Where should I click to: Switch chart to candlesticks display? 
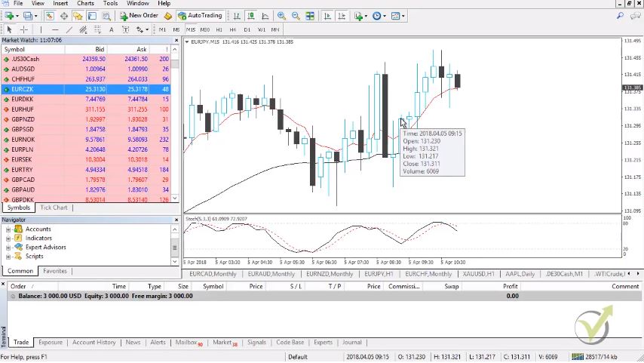point(252,16)
